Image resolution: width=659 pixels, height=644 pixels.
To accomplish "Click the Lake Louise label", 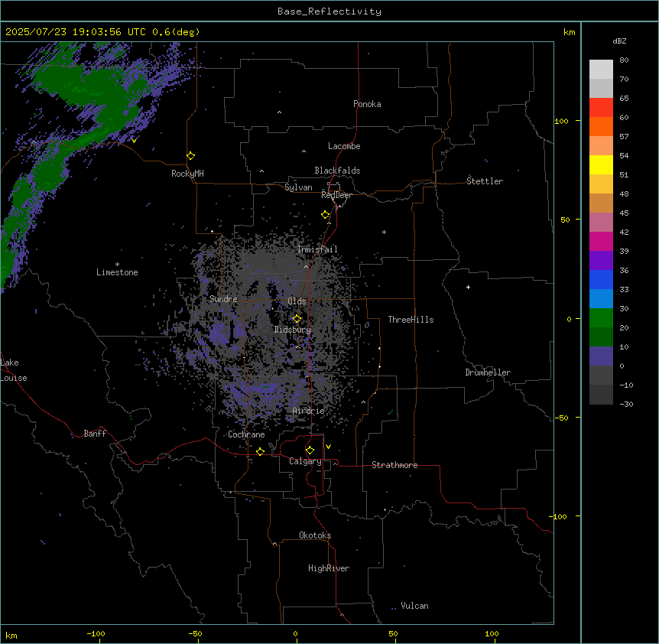I will click(14, 370).
